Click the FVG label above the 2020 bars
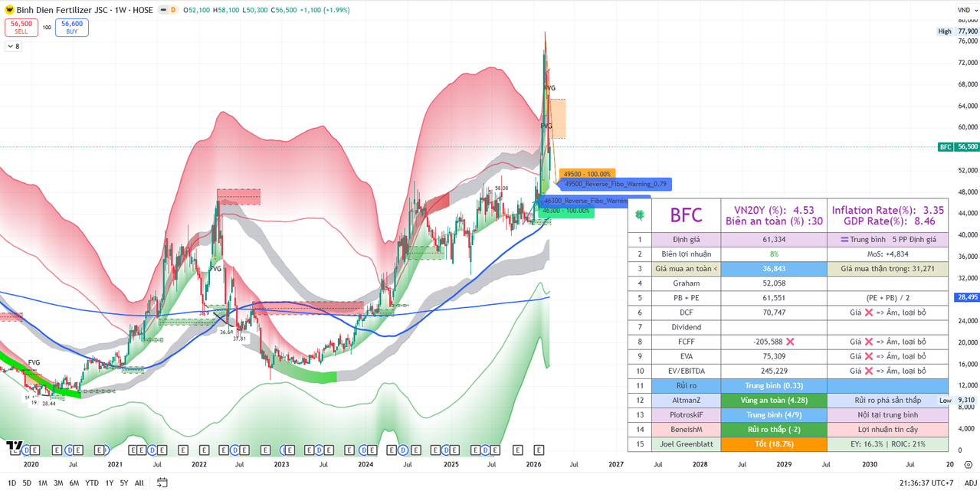980x491 pixels. click(x=34, y=362)
